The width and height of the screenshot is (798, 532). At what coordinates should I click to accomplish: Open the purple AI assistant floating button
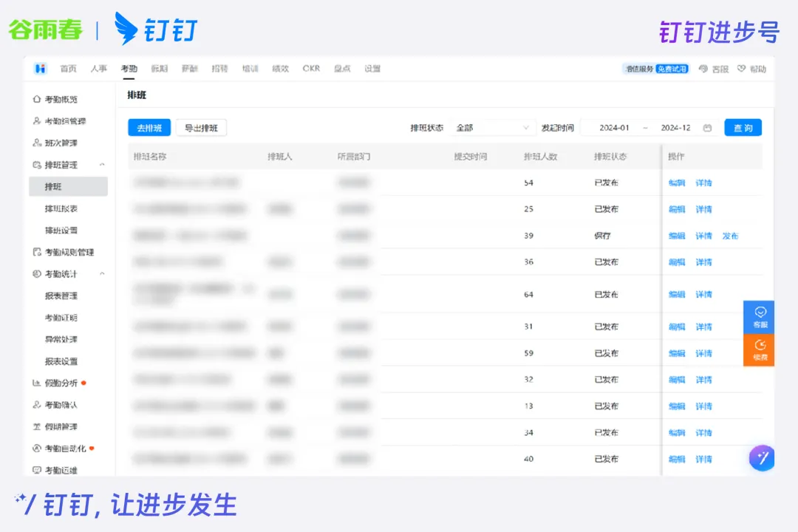[762, 458]
